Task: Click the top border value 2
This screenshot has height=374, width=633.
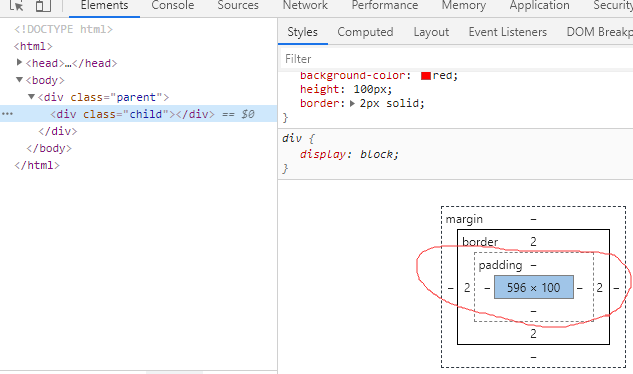Action: pos(533,242)
